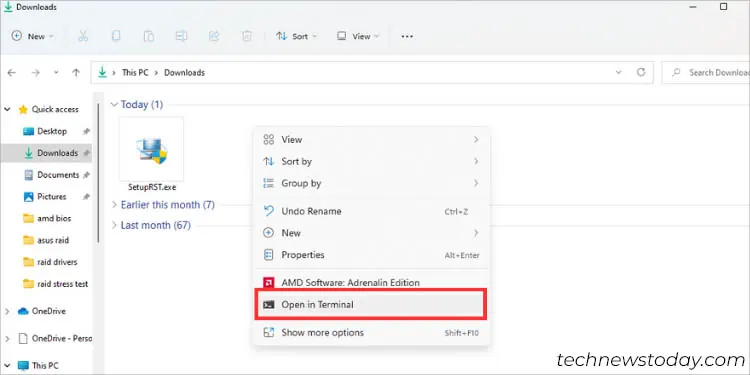The width and height of the screenshot is (750, 375).
Task: Open the View dropdown in toolbar
Action: coord(358,36)
